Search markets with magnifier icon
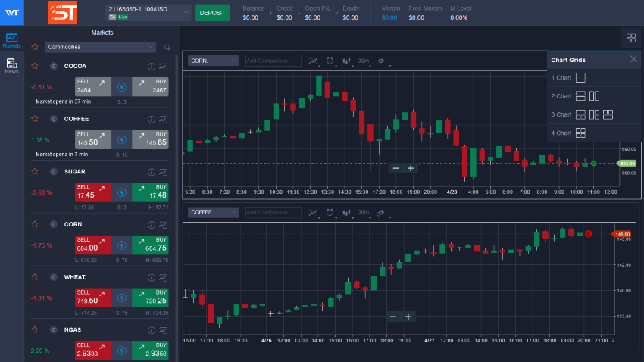The height and width of the screenshot is (362, 644). tap(167, 48)
